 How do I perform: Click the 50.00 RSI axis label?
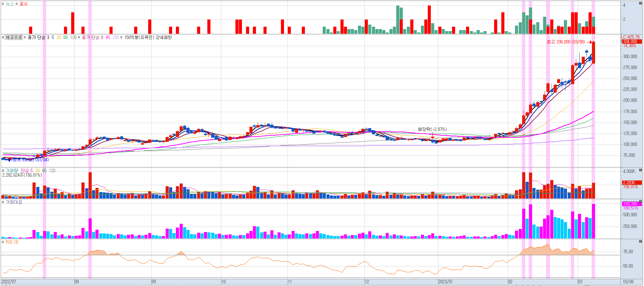[x=628, y=266]
